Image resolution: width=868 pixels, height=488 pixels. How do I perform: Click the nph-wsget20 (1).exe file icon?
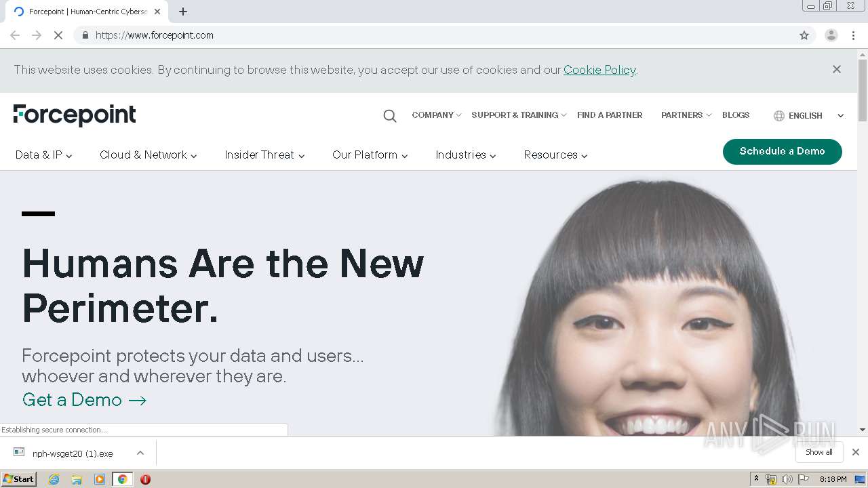point(19,453)
